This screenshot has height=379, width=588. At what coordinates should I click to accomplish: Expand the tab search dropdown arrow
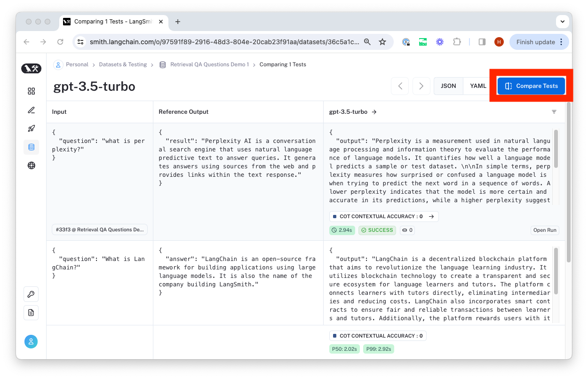coord(562,22)
